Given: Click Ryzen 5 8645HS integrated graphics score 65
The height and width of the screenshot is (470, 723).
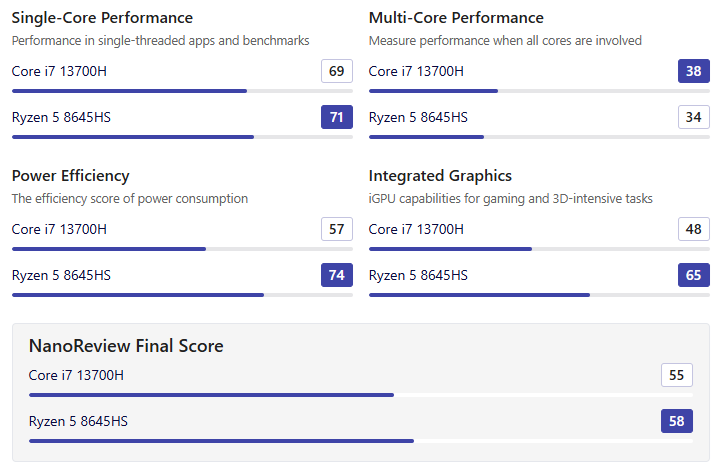Looking at the screenshot, I should (x=693, y=275).
